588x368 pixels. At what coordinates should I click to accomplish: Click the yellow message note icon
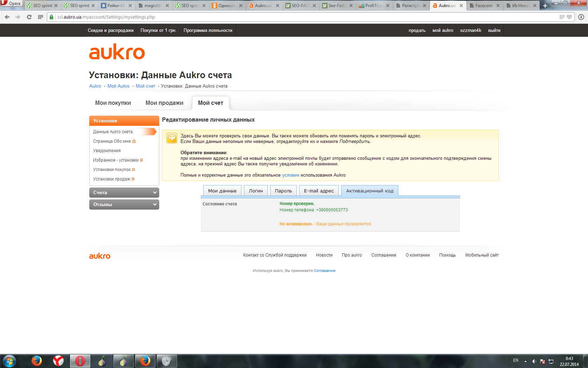(x=171, y=138)
